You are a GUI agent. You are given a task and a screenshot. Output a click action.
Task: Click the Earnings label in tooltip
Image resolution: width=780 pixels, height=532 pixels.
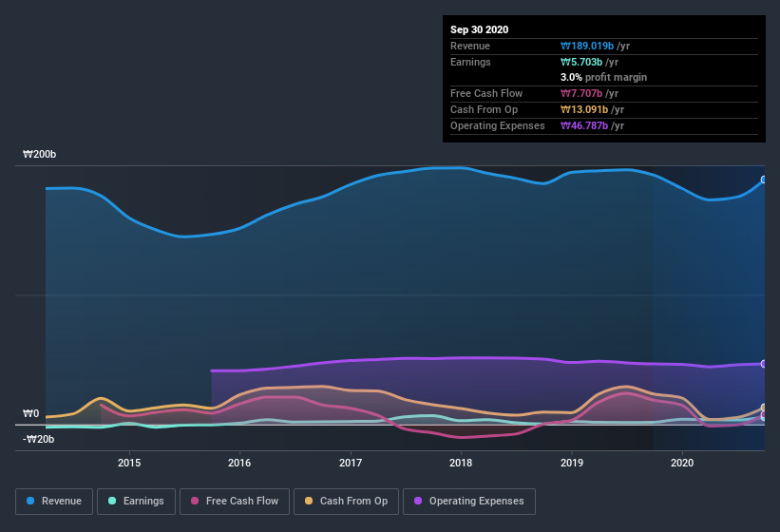(x=470, y=62)
